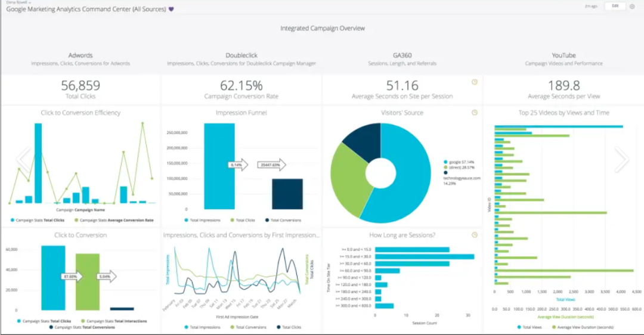Click the Doubleclick section heading
This screenshot has height=335, width=644.
(x=241, y=55)
